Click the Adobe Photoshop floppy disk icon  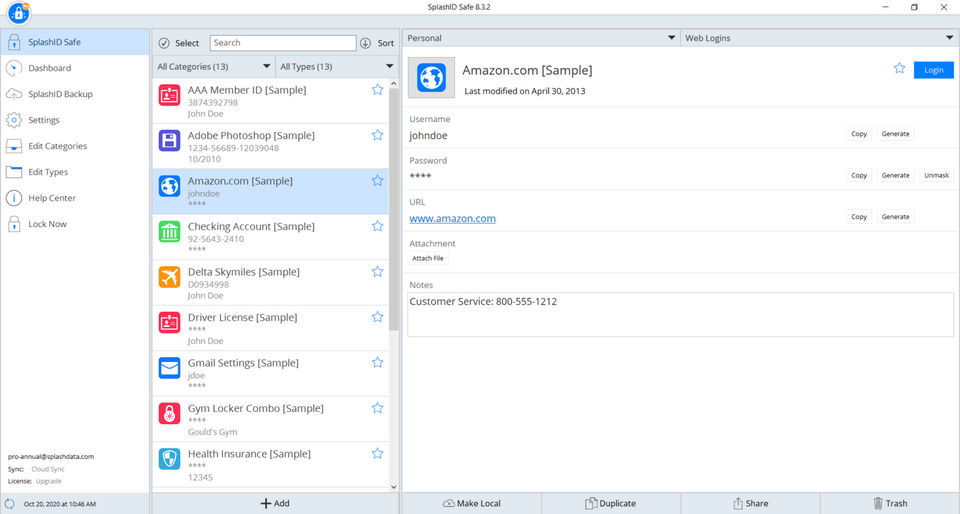(x=170, y=140)
